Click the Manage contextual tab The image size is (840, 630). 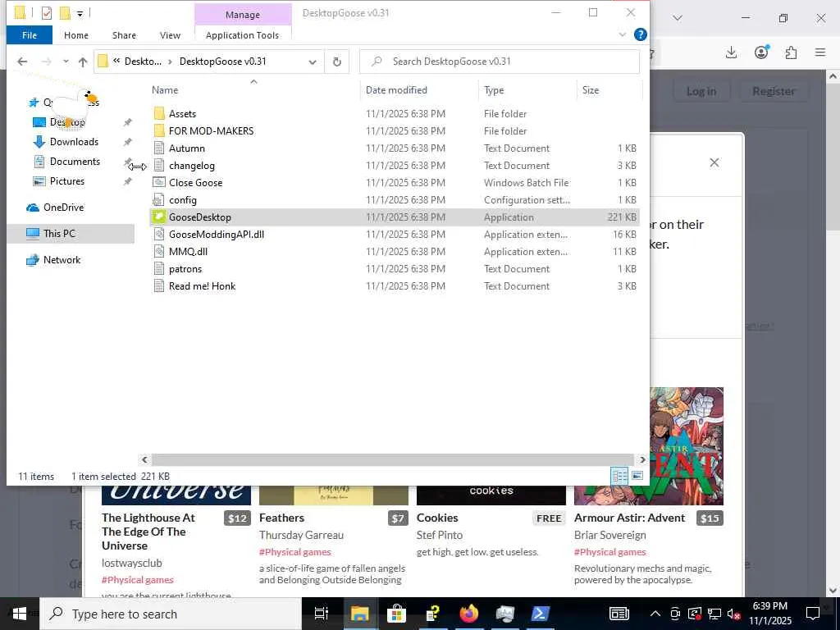pos(243,15)
